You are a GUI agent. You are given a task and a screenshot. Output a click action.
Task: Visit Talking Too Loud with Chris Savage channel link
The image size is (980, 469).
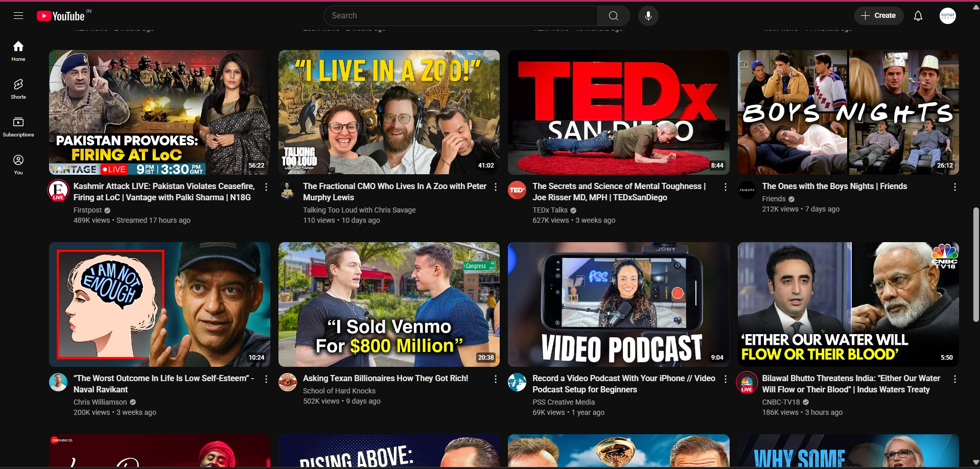point(359,210)
